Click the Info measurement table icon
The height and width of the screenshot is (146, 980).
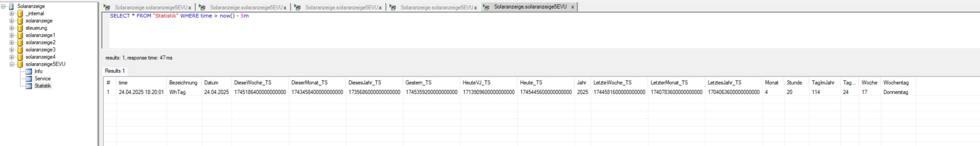28,71
